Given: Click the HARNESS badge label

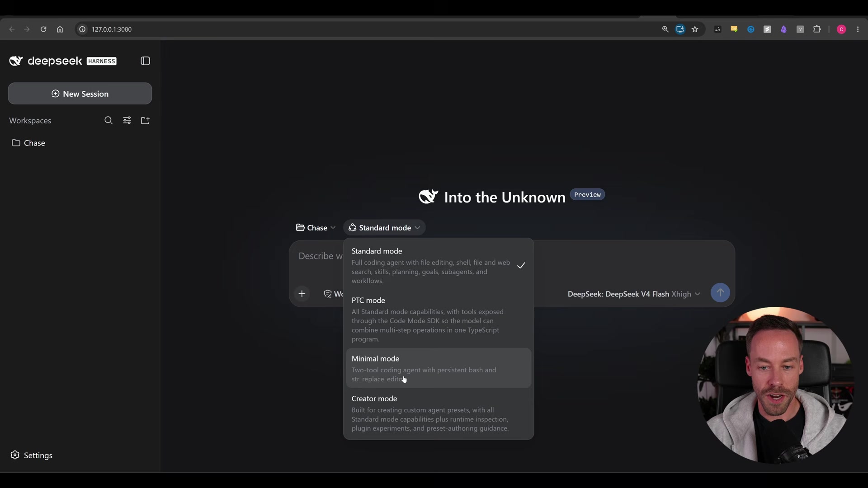Looking at the screenshot, I should (102, 61).
